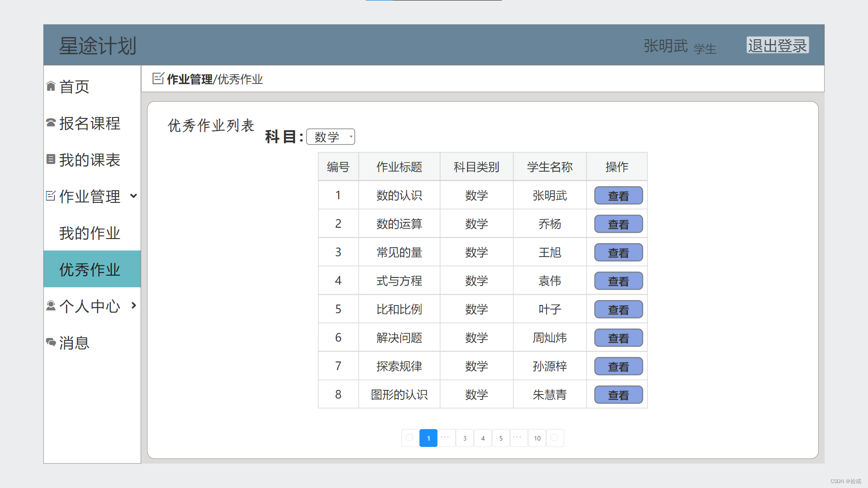Go to next page arrow in pagination
The height and width of the screenshot is (488, 868).
pyautogui.click(x=555, y=438)
